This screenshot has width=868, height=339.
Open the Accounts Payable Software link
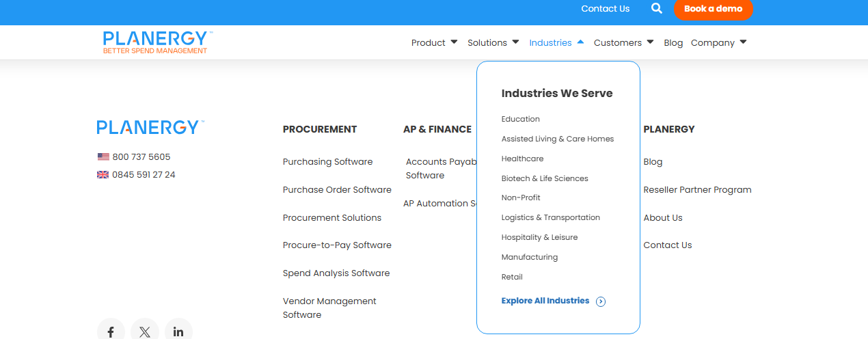[x=441, y=169]
